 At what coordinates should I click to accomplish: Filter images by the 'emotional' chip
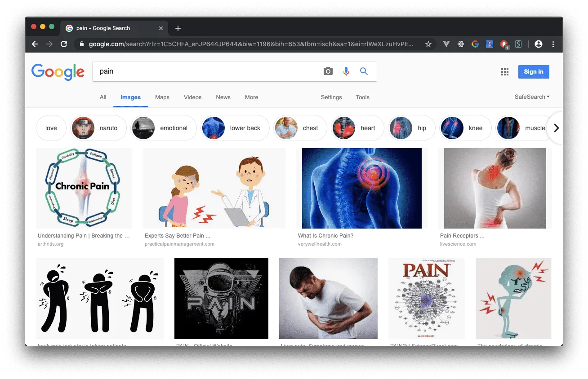[x=164, y=128]
